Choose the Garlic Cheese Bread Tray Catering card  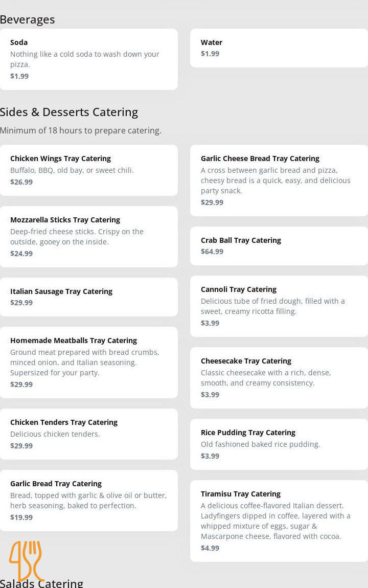coord(279,180)
